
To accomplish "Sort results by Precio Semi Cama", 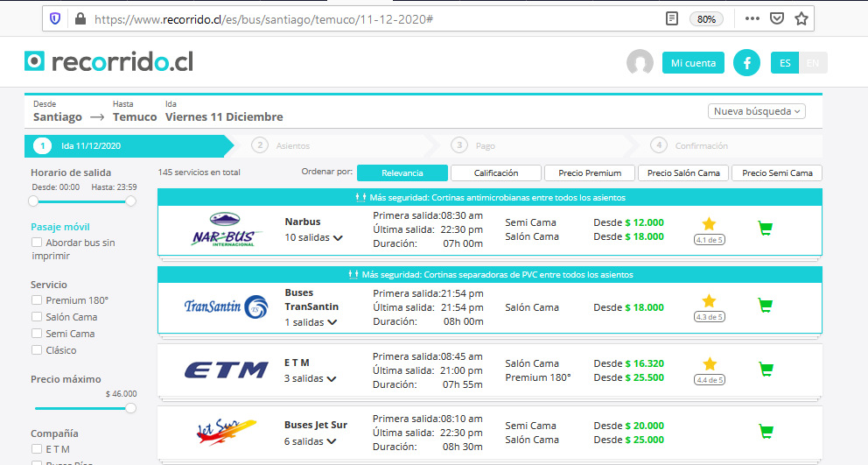I will pyautogui.click(x=777, y=173).
